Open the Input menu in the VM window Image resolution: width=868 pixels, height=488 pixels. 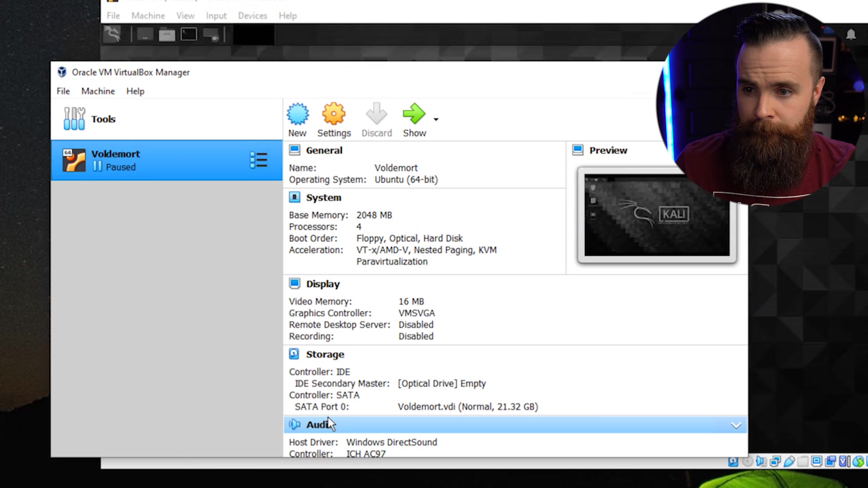[216, 16]
